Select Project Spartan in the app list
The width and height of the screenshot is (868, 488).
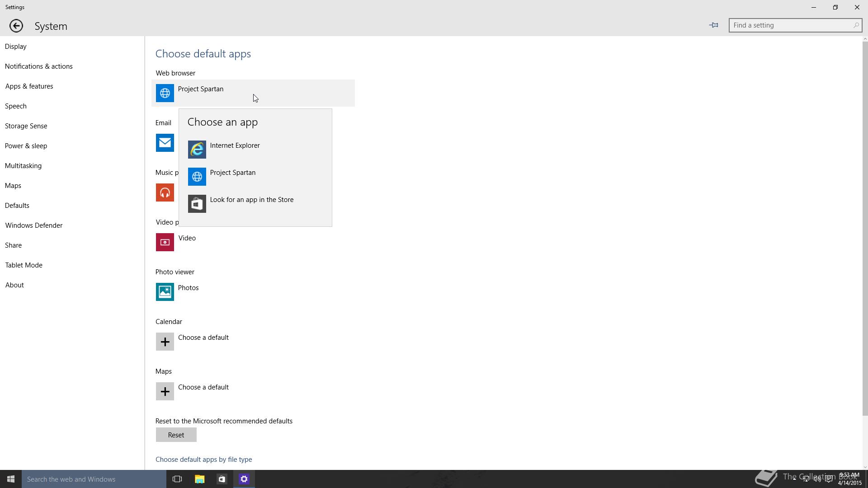tap(255, 177)
